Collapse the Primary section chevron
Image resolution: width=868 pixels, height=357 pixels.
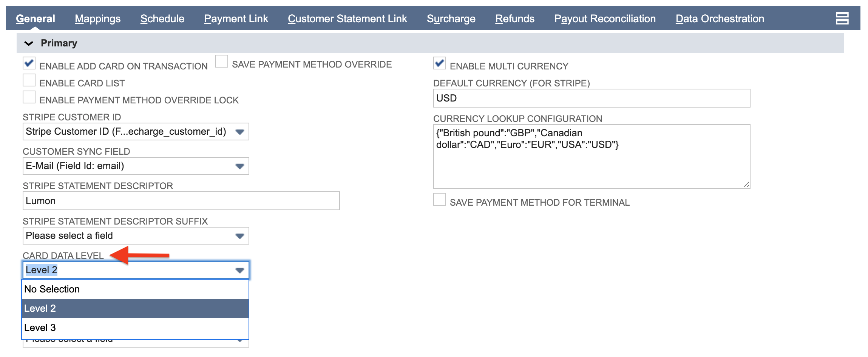pyautogui.click(x=29, y=43)
